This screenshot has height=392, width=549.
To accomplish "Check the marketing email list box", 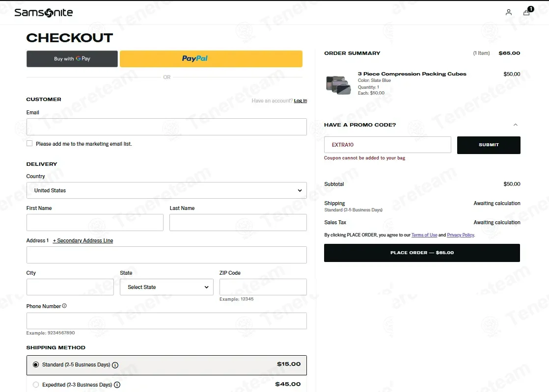I will point(29,143).
